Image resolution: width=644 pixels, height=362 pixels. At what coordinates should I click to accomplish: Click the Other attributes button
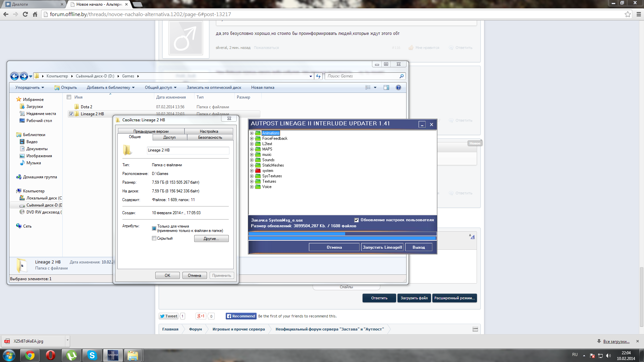click(x=211, y=239)
